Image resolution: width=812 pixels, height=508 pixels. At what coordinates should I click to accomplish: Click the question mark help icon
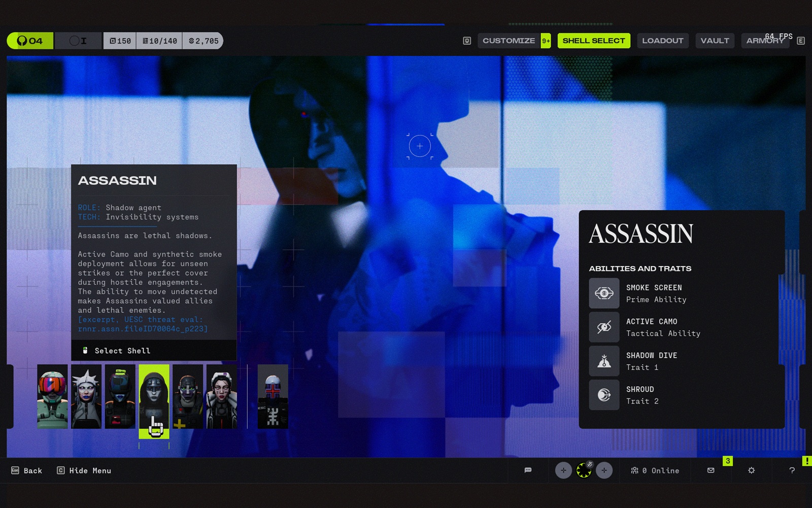[x=792, y=470]
